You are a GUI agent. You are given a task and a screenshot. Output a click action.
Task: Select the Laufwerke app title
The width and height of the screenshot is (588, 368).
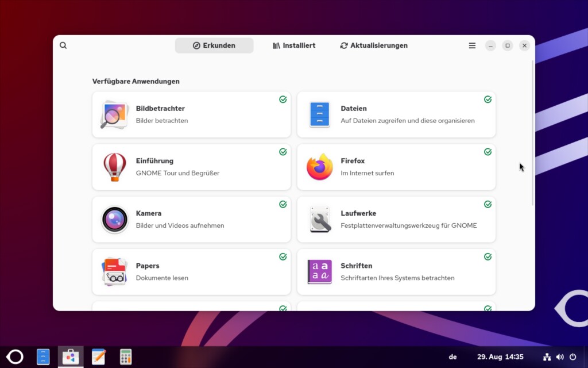tap(358, 213)
